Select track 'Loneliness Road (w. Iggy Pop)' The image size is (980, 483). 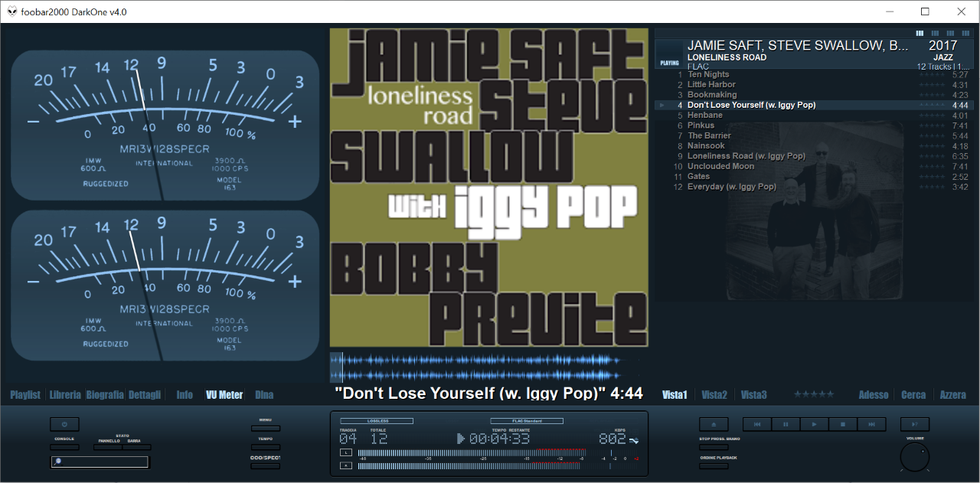coord(815,155)
